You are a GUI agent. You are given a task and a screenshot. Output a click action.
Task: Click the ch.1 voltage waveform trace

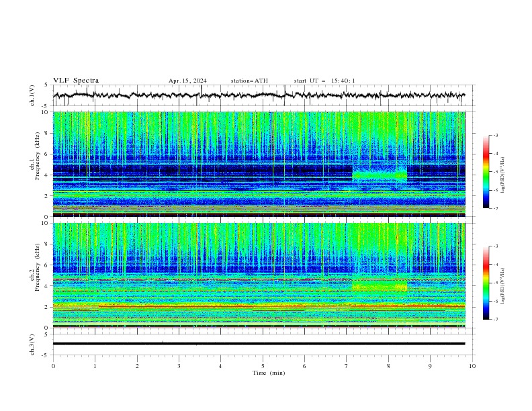coord(259,95)
